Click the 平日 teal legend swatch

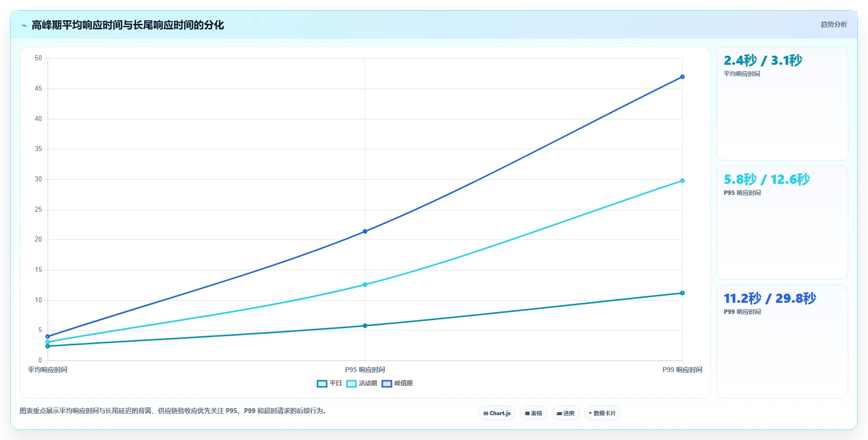pyautogui.click(x=322, y=383)
